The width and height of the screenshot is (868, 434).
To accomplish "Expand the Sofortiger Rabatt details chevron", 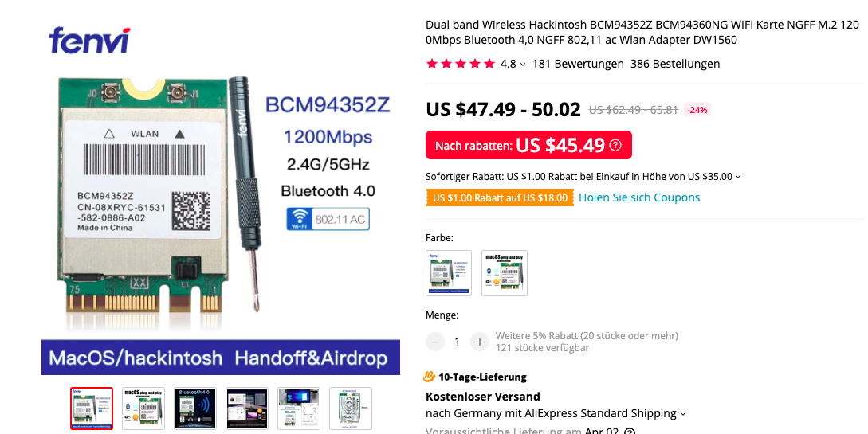I will pyautogui.click(x=738, y=177).
